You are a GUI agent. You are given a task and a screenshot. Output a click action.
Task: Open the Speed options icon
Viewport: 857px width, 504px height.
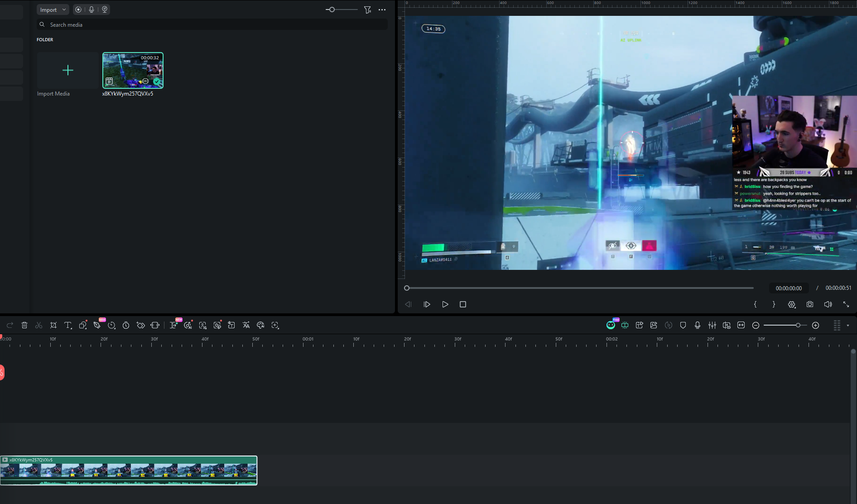click(x=111, y=325)
